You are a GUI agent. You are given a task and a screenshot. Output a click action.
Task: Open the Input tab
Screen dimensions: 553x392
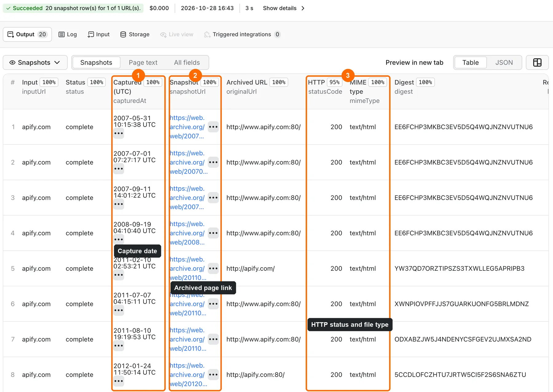click(x=99, y=34)
